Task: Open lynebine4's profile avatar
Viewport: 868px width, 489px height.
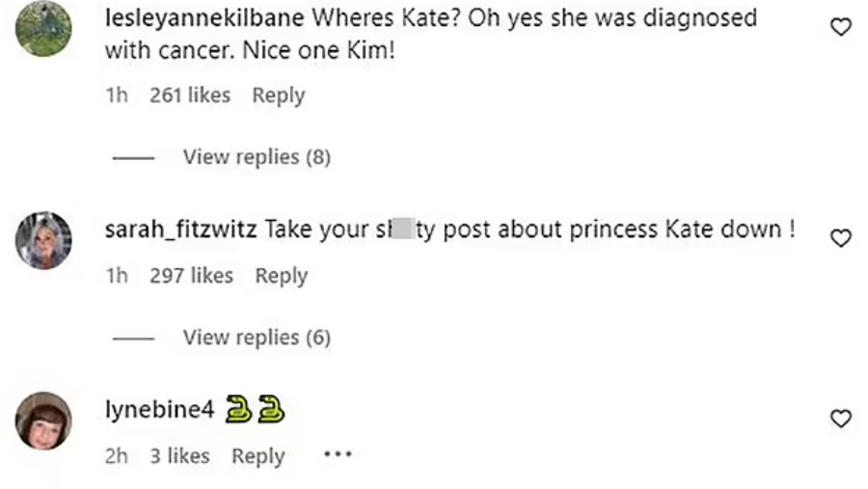Action: pyautogui.click(x=43, y=421)
